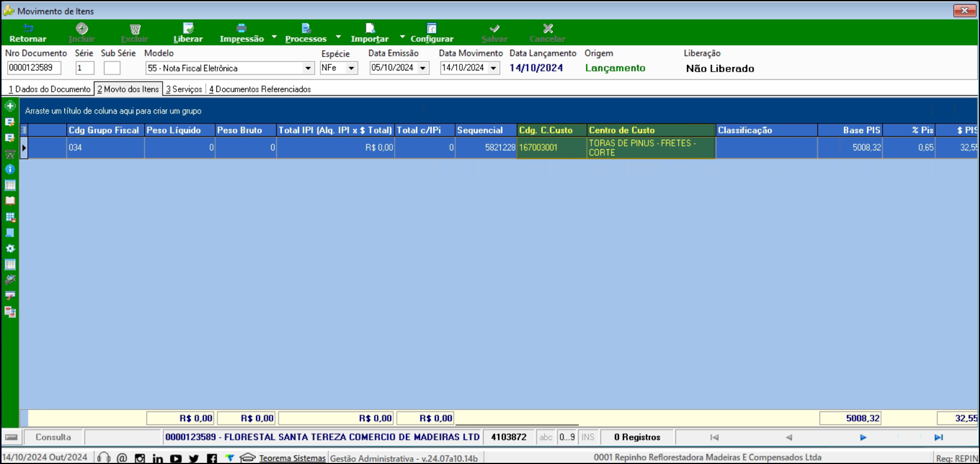Open the Serviços tab
The height and width of the screenshot is (464, 980).
click(184, 89)
